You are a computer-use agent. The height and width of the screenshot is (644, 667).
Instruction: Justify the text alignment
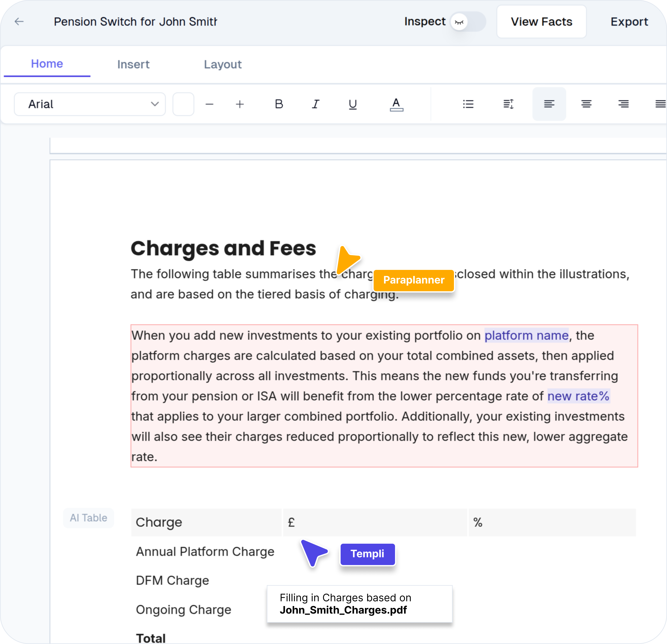click(x=660, y=104)
